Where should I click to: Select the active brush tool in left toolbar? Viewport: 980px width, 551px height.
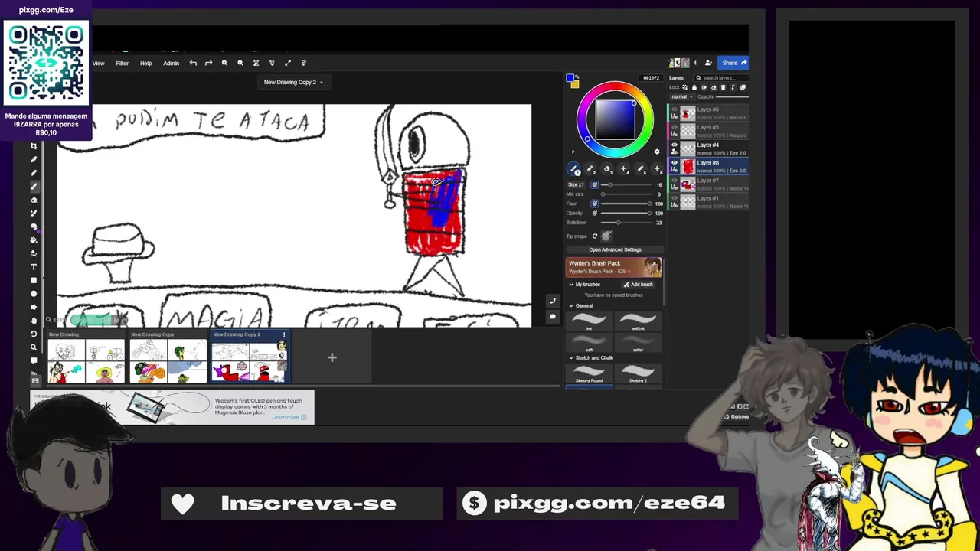[x=34, y=186]
